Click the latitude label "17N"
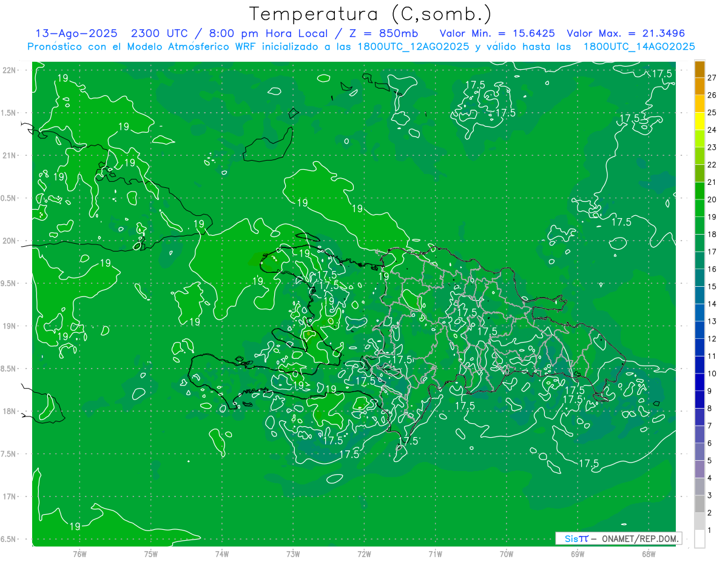This screenshot has height=562, width=728. [x=10, y=497]
